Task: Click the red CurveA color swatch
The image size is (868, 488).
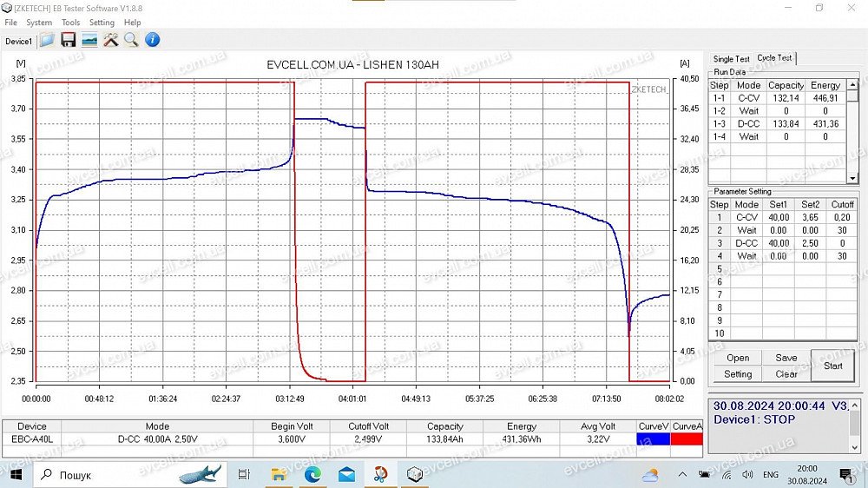Action: [687, 439]
